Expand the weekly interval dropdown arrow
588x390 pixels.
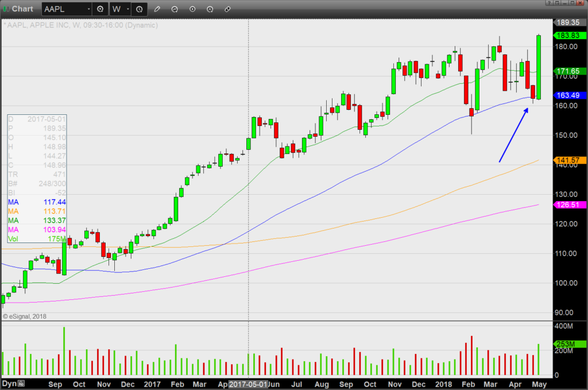[128, 9]
